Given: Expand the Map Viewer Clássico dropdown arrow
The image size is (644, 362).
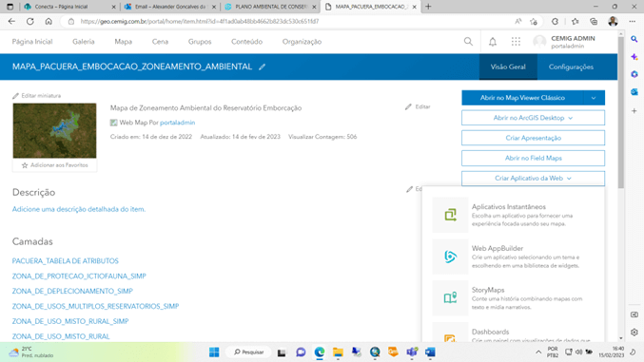Looking at the screenshot, I should pos(594,98).
